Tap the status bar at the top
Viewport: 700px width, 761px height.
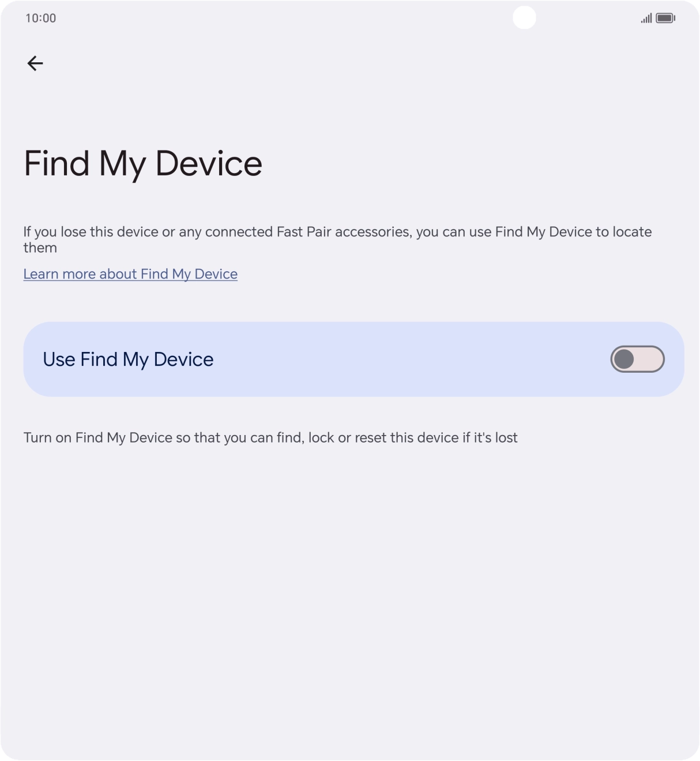pos(350,17)
